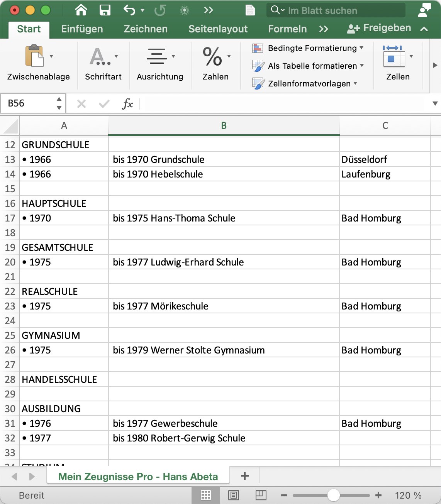Switch to Page Break Preview icon
Image resolution: width=441 pixels, height=504 pixels.
tap(261, 495)
